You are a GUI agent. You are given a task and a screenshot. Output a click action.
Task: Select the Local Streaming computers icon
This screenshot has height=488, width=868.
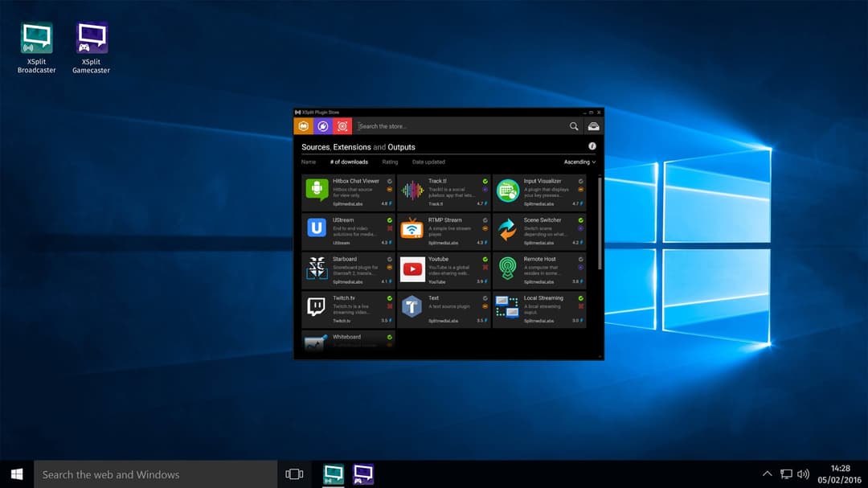507,307
